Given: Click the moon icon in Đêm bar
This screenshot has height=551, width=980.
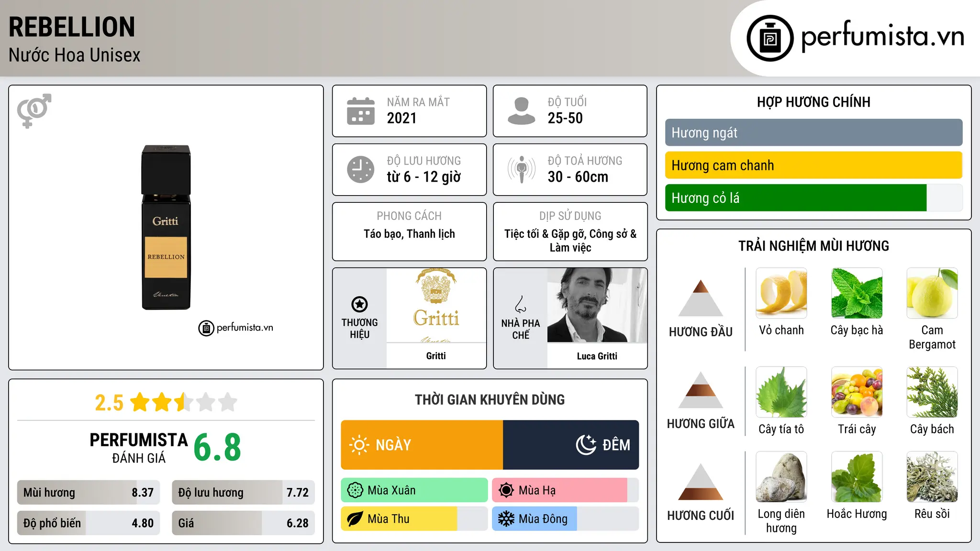Looking at the screenshot, I should point(586,445).
